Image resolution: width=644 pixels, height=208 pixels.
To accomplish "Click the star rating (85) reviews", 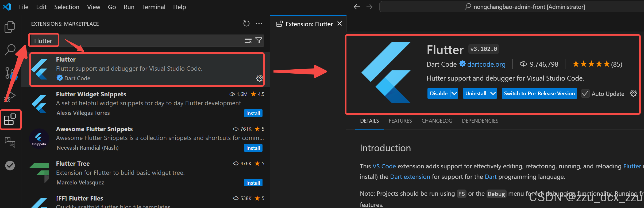I will [597, 64].
